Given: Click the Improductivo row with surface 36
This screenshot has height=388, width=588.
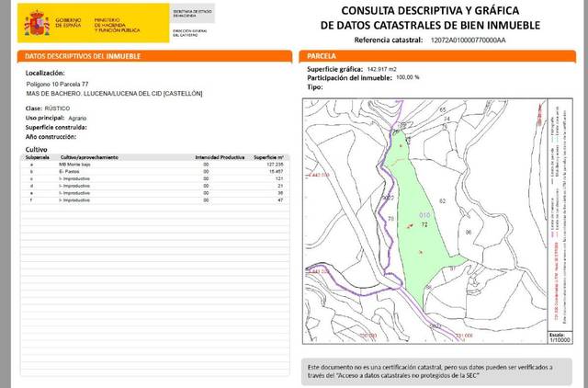Looking at the screenshot, I should point(154,193).
